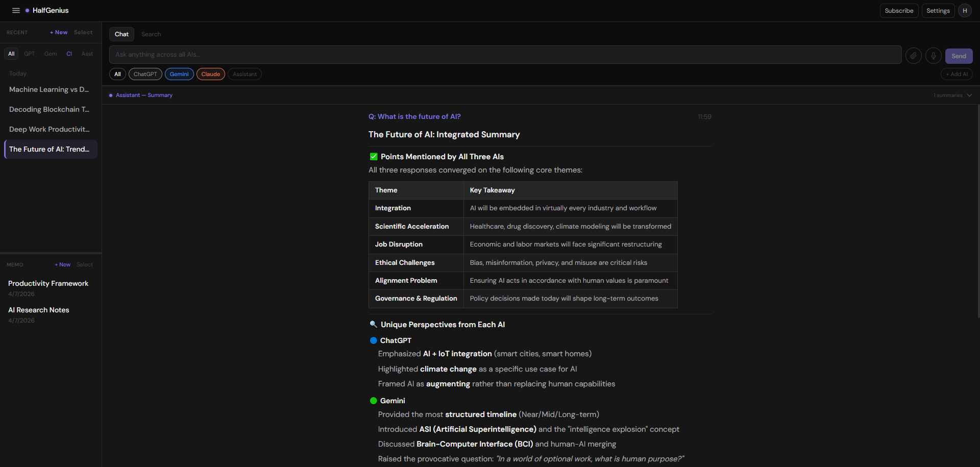The width and height of the screenshot is (980, 467).
Task: Click the Send button
Action: click(x=959, y=56)
